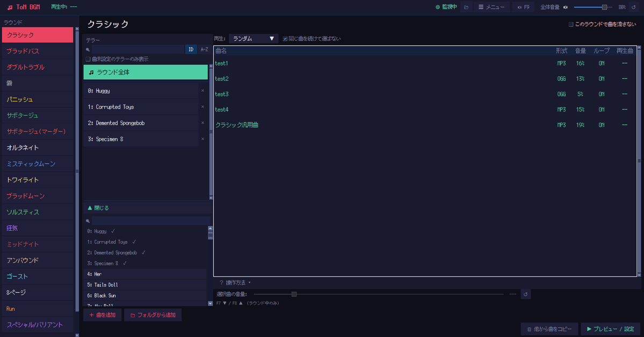644x337 pixels.
Task: Select the ミッドナイト round
Action: coord(38,244)
